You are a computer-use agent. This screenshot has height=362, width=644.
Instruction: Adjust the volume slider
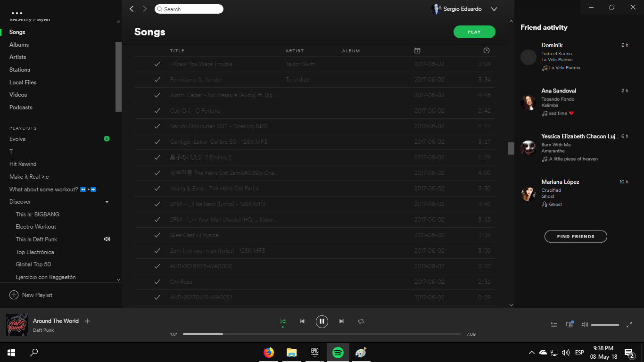point(605,325)
